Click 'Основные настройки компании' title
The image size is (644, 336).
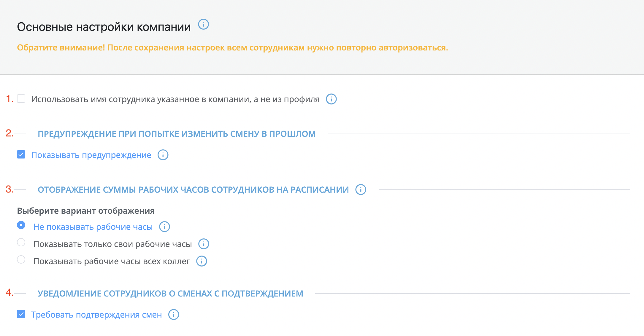click(104, 27)
